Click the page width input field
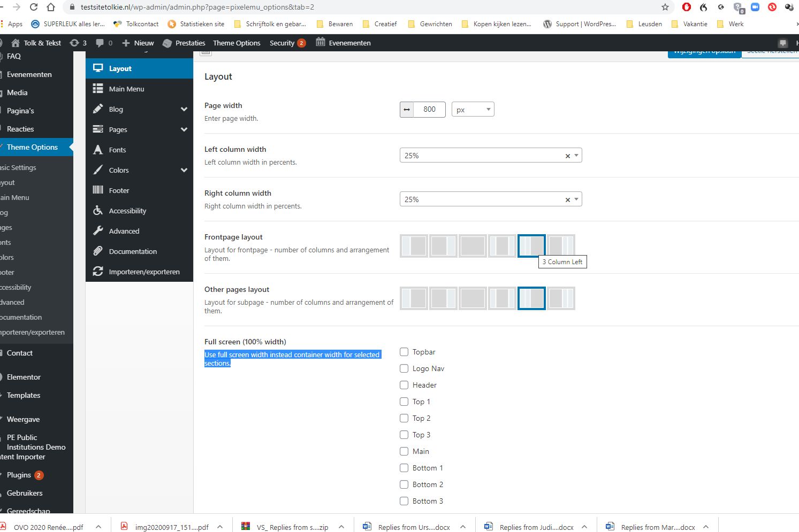The height and width of the screenshot is (532, 799). pos(429,109)
